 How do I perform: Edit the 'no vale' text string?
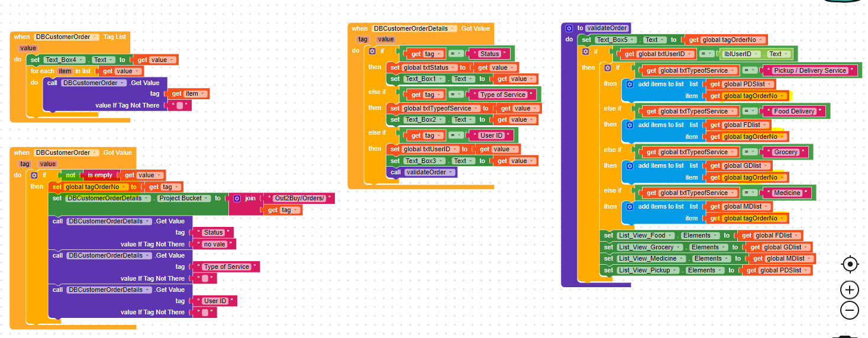coord(214,244)
